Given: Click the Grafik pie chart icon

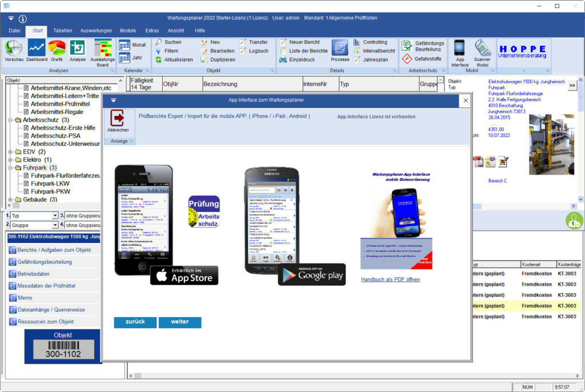Looking at the screenshot, I should pyautogui.click(x=57, y=49).
